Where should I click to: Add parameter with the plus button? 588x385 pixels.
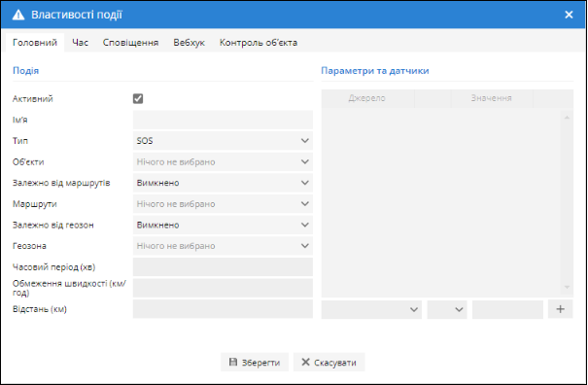(x=560, y=309)
